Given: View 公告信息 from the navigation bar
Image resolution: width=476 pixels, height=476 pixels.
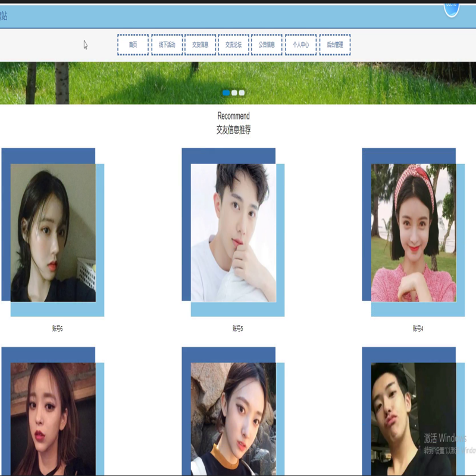Looking at the screenshot, I should (267, 45).
